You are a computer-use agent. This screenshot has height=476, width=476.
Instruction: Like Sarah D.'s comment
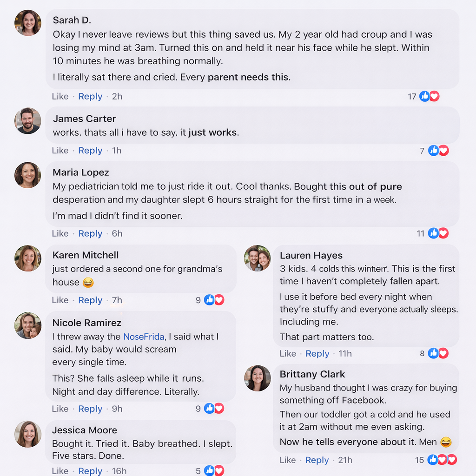click(60, 96)
